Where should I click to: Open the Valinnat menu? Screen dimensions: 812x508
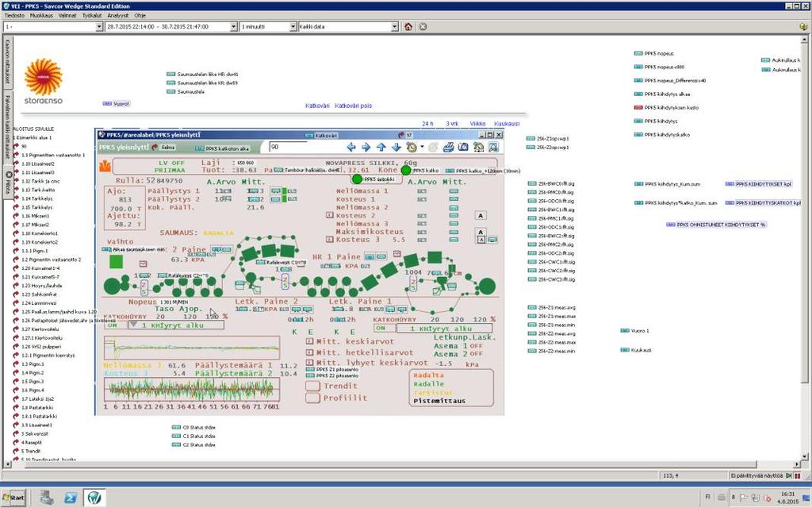(67, 16)
